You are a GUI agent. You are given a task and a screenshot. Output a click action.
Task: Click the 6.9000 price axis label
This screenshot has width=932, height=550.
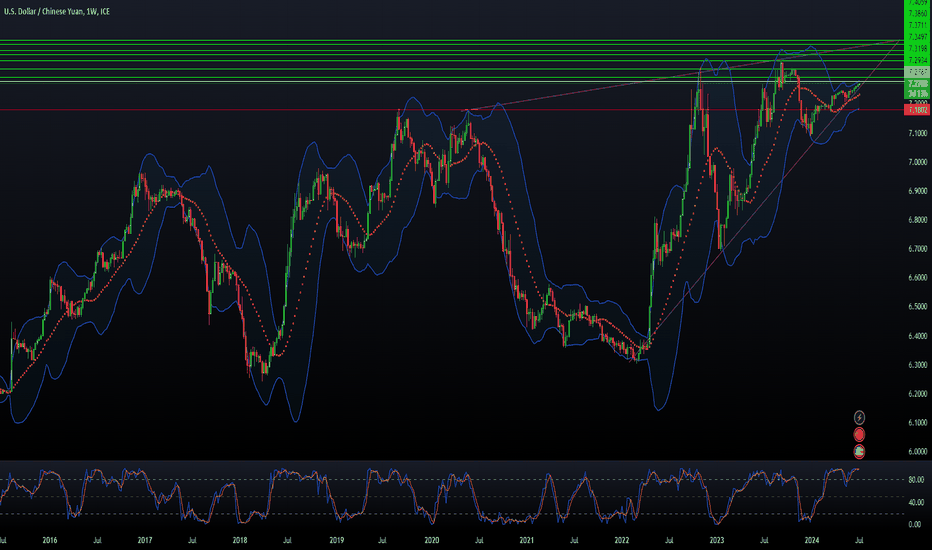coord(917,191)
